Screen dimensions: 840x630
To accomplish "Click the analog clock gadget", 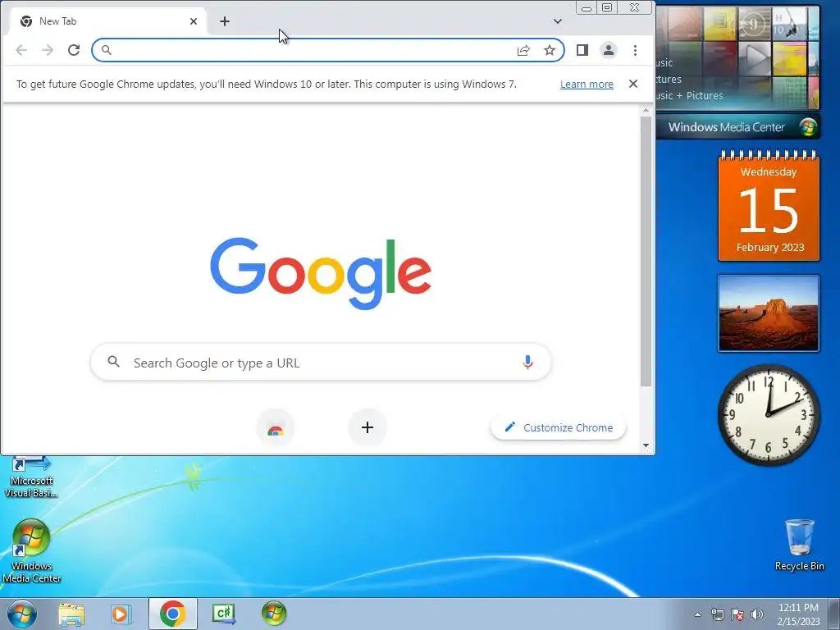I will [769, 415].
